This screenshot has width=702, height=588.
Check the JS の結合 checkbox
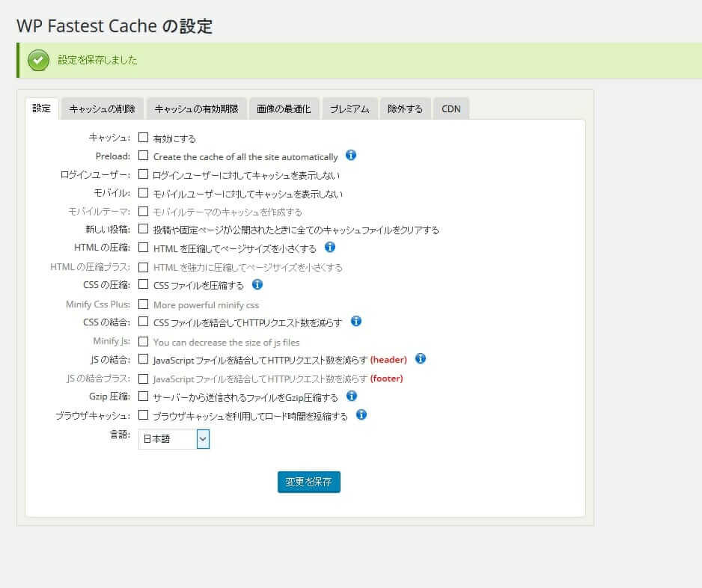tap(143, 359)
